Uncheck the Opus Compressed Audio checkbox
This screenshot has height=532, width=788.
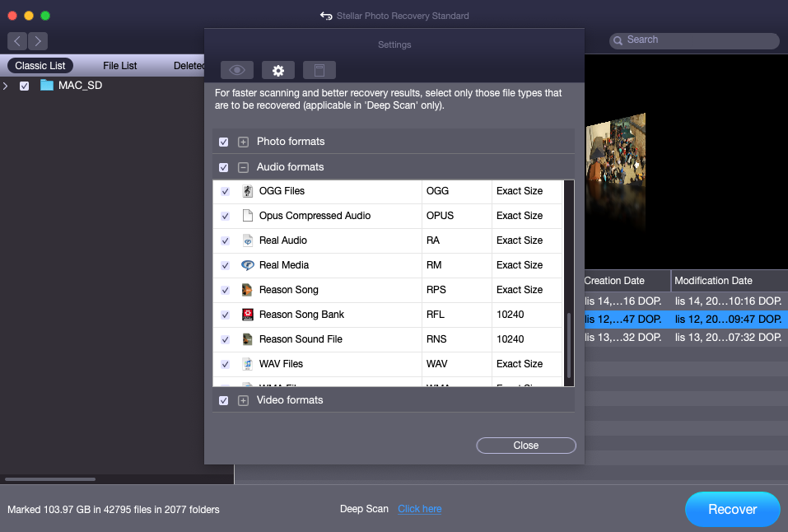225,216
